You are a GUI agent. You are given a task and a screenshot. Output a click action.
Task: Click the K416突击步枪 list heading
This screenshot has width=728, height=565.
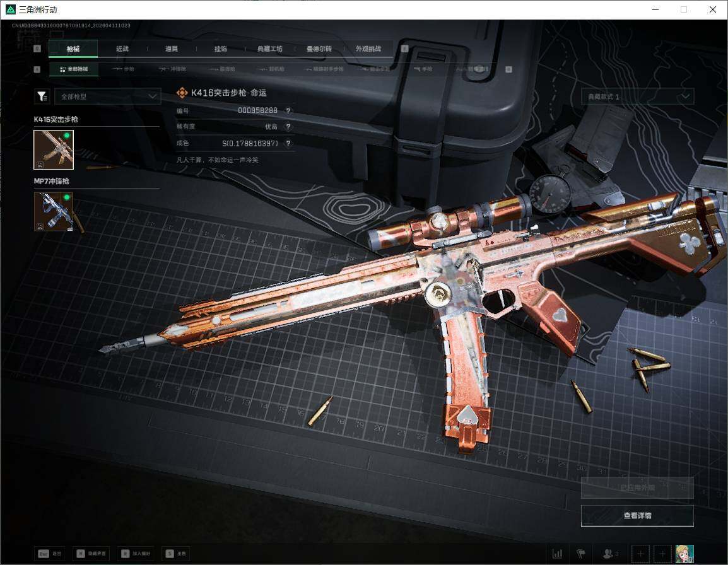56,119
